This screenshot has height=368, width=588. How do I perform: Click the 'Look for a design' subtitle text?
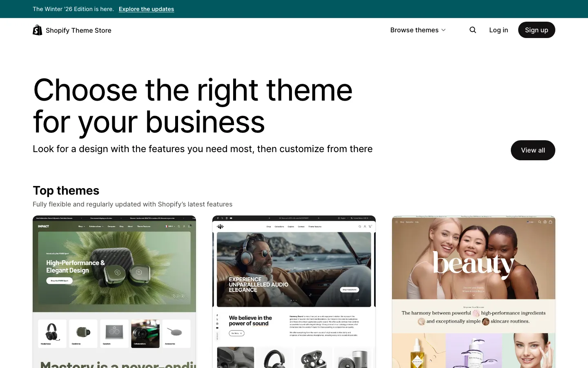[x=203, y=149]
